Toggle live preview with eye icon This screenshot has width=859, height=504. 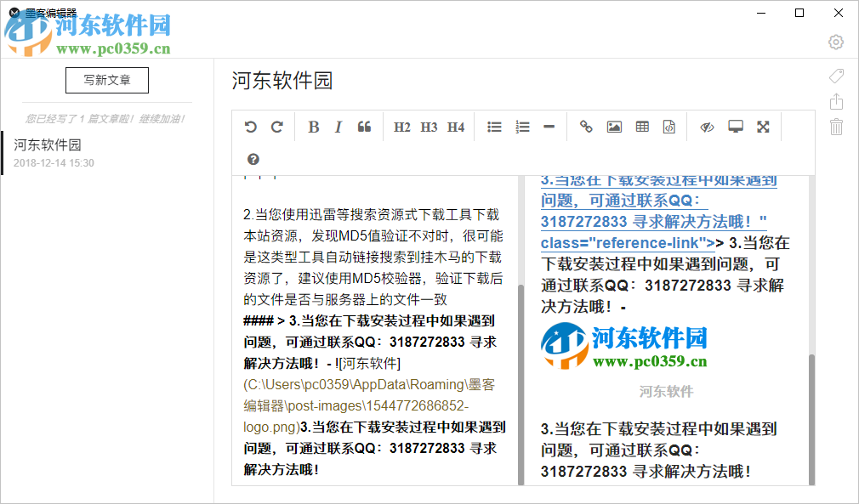click(x=707, y=127)
